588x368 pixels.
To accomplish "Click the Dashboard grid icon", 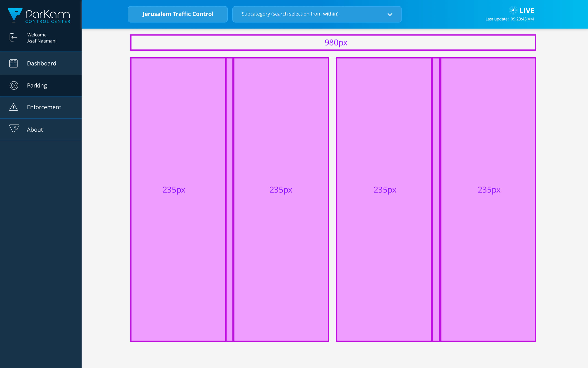I will tap(13, 63).
